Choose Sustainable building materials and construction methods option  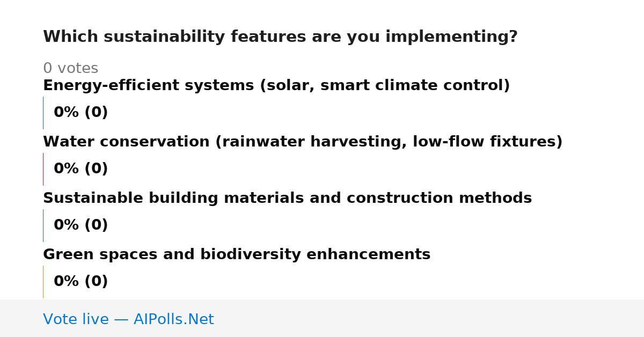[287, 199]
